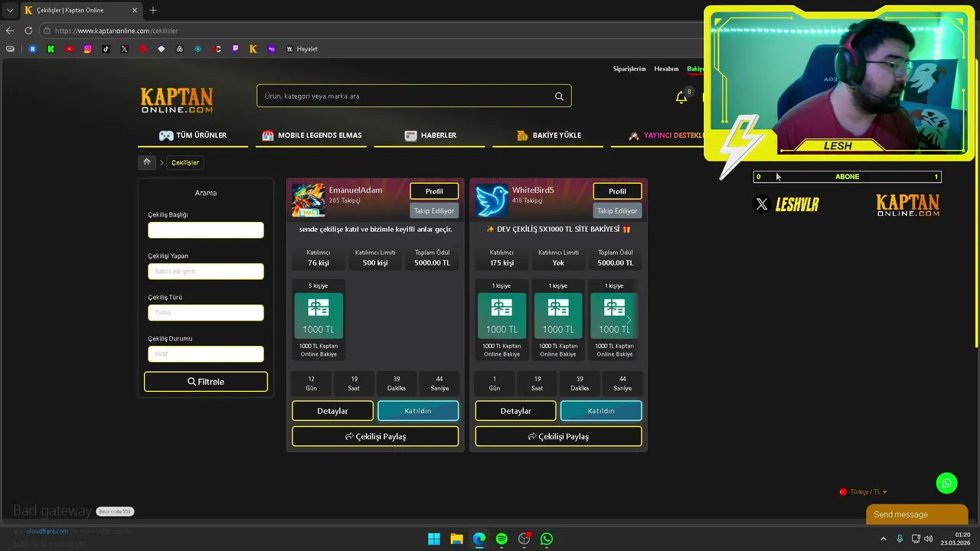Open EmanuelAdam's Profil
The image size is (980, 551).
pyautogui.click(x=434, y=191)
